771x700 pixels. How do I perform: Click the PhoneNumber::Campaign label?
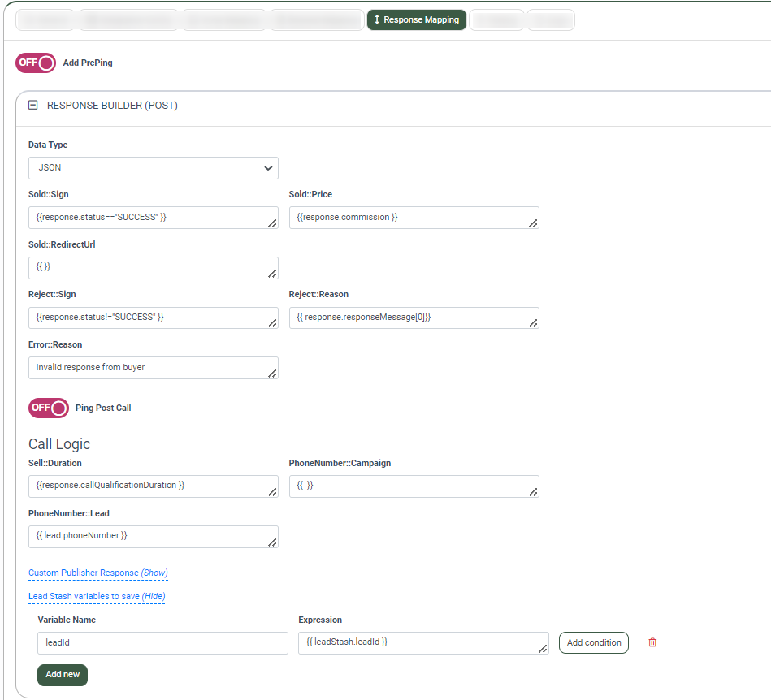point(340,463)
